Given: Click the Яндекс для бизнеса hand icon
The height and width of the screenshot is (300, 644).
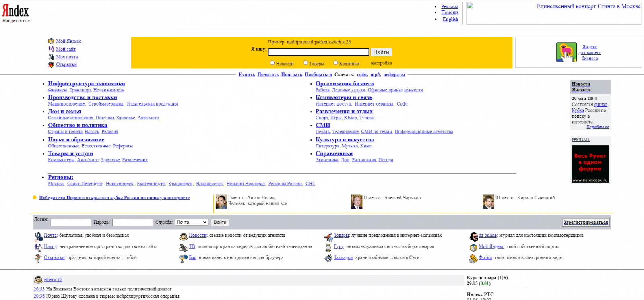Looking at the screenshot, I should tap(566, 52).
